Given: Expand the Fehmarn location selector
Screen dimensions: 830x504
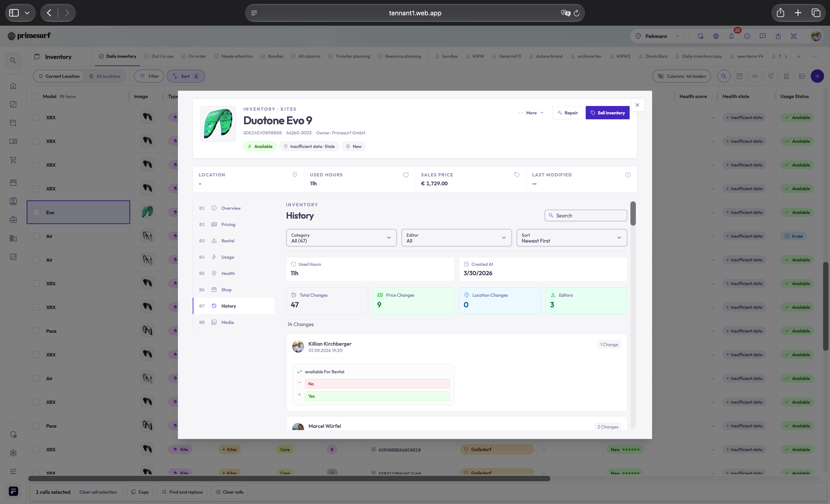Looking at the screenshot, I should 657,36.
